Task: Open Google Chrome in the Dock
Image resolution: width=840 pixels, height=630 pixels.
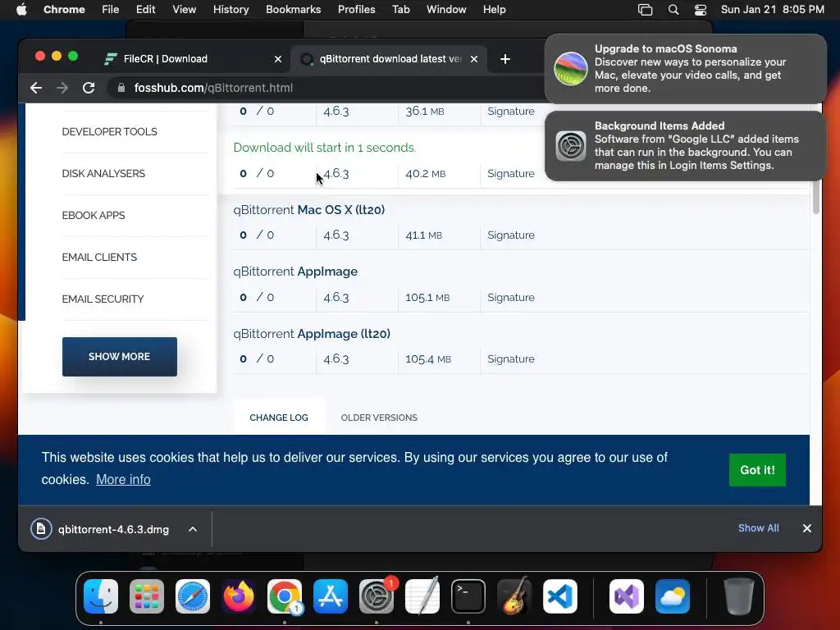Action: coord(285,596)
